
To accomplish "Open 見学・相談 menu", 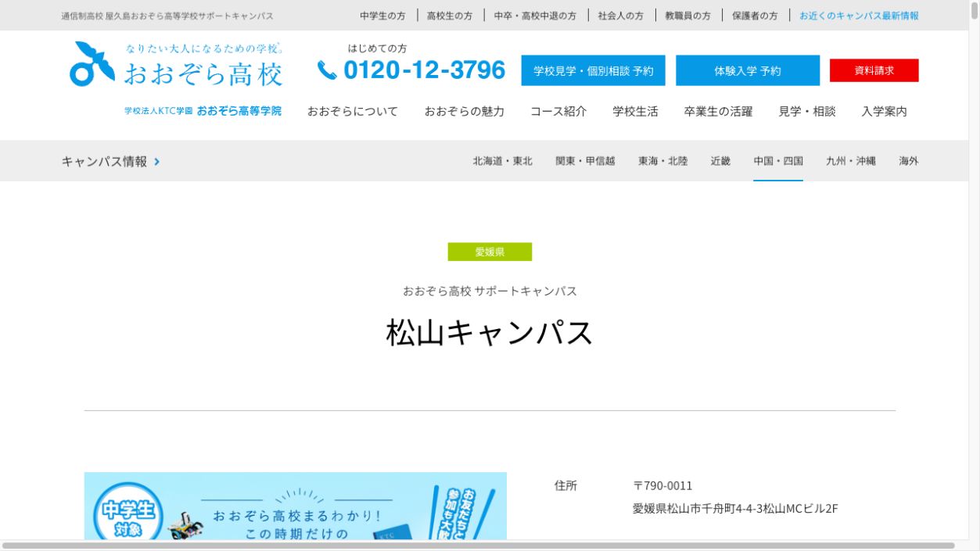I will coord(807,112).
